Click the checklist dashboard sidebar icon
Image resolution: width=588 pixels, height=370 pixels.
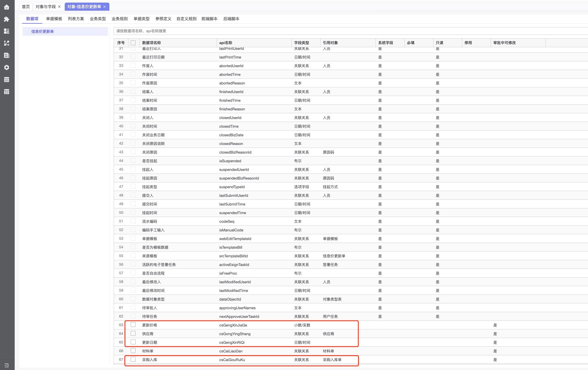click(x=7, y=31)
